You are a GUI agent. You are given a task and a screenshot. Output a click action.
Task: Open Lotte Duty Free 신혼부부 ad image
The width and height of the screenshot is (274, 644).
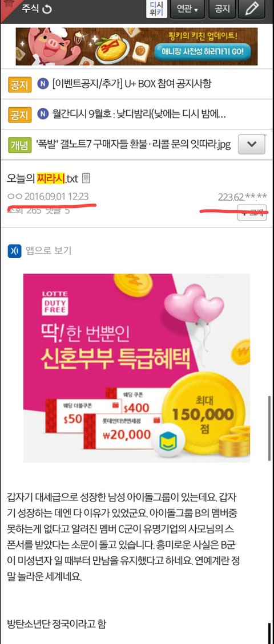tap(136, 368)
